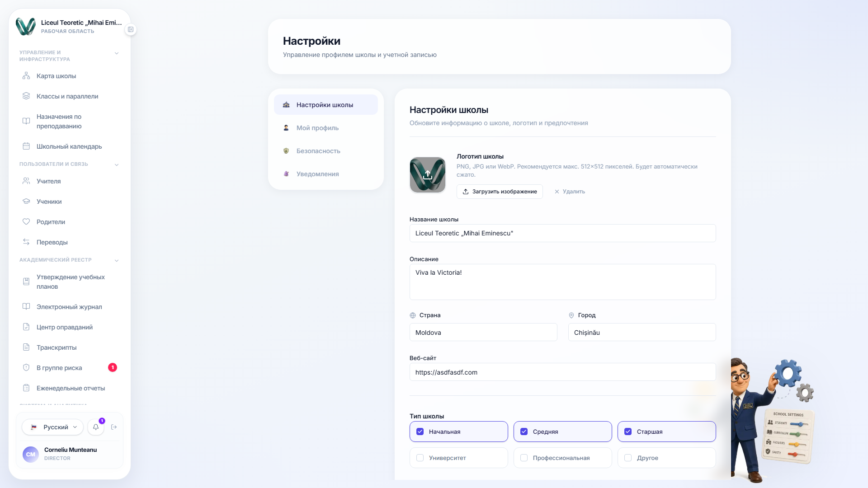Image resolution: width=868 pixels, height=488 pixels.
Task: Open Еженедельные отчеты page
Action: (x=70, y=388)
